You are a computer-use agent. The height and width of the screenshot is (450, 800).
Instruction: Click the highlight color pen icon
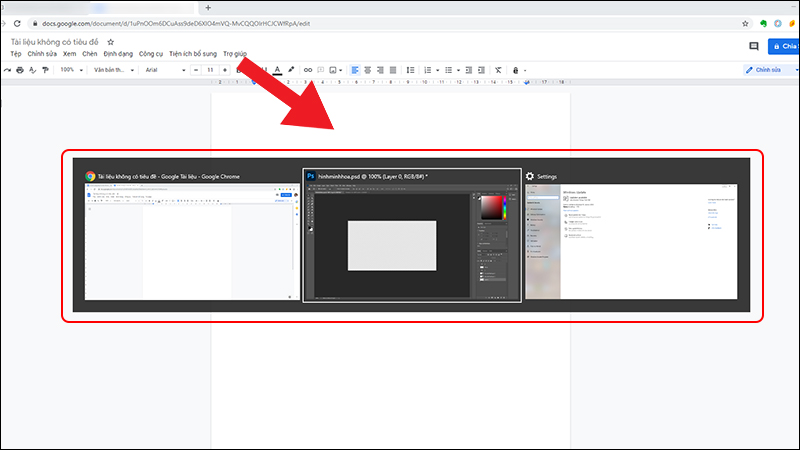pyautogui.click(x=291, y=70)
